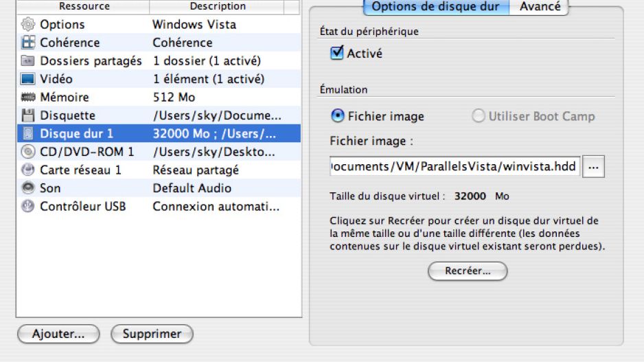Select the CD/DVD-ROM 1 disc icon
644x362 pixels.
pos(28,152)
